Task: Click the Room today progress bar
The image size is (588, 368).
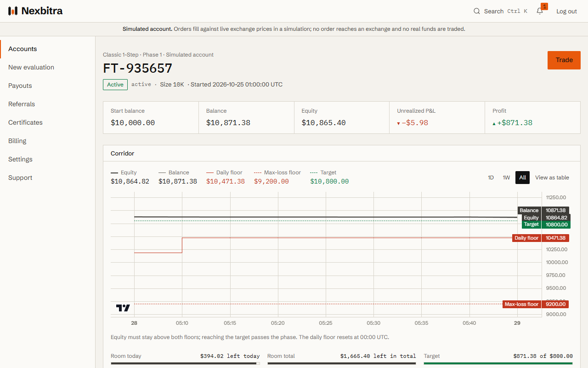Action: 185,363
